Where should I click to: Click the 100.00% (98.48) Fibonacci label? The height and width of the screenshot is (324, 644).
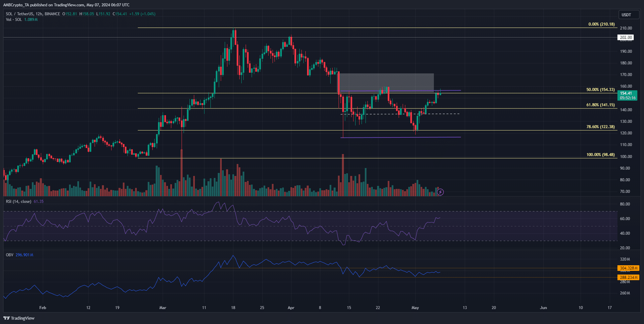click(x=601, y=155)
